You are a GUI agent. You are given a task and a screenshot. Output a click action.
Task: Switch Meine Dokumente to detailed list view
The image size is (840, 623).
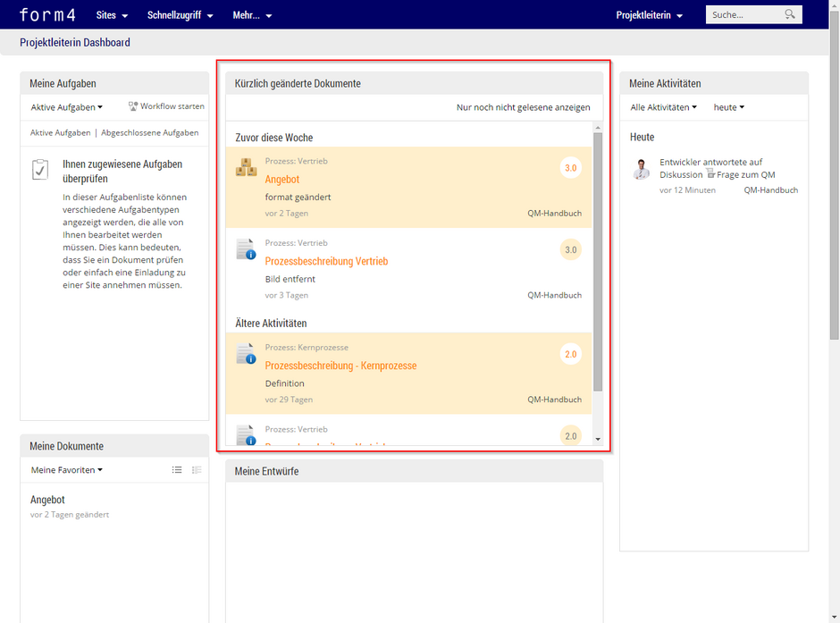click(x=197, y=470)
